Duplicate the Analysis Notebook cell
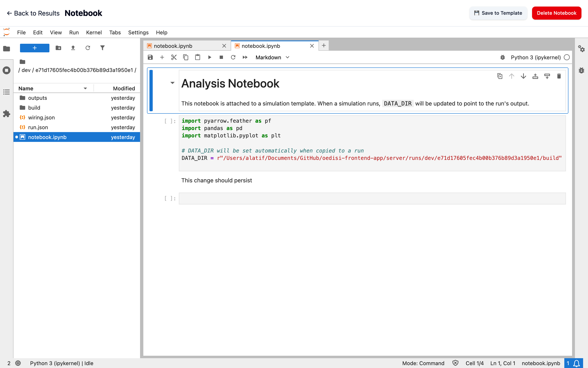This screenshot has width=588, height=368. coord(500,76)
